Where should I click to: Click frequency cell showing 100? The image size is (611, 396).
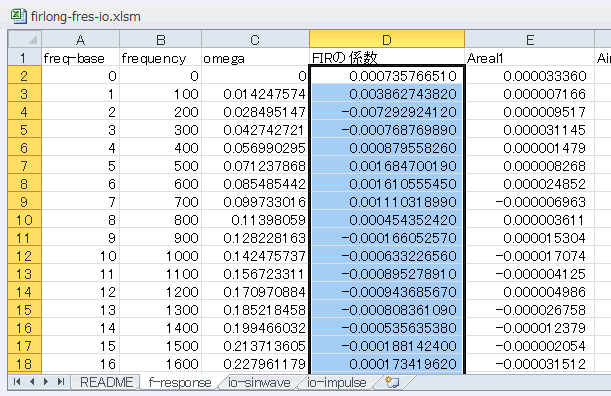[x=161, y=94]
